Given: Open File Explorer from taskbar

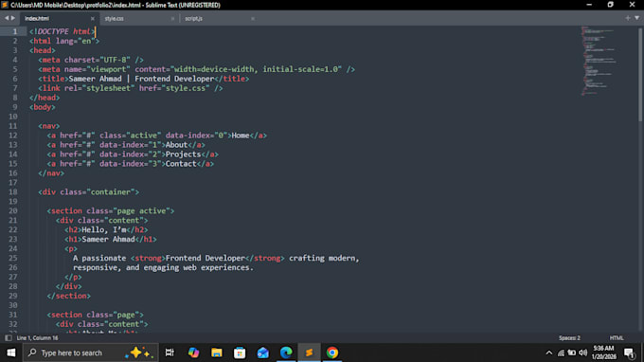Looking at the screenshot, I should (217, 353).
